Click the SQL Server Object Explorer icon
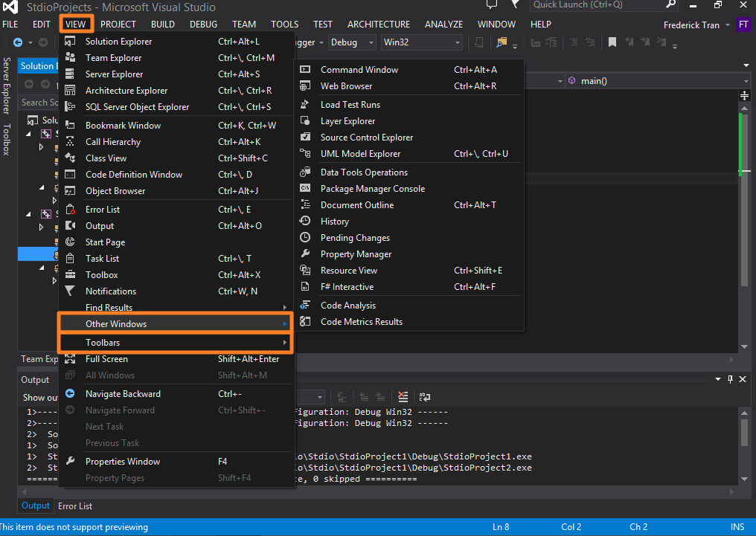The image size is (756, 536). pos(70,107)
